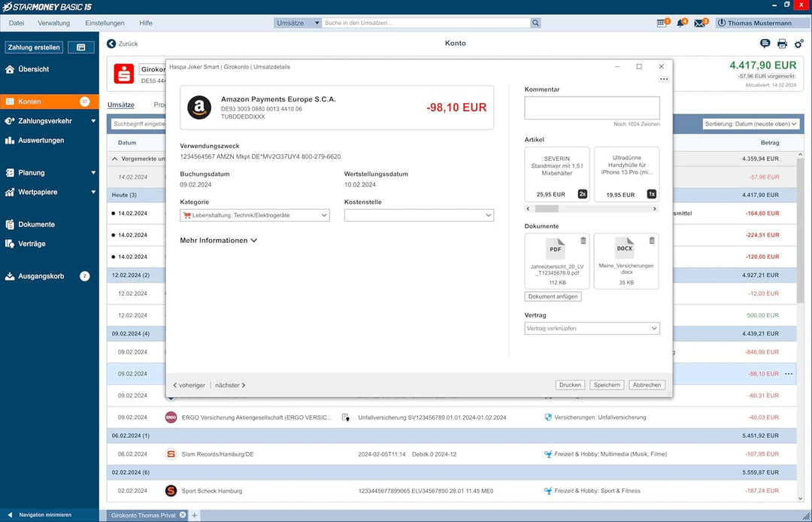Go to nächster transaction
This screenshot has height=522, width=812.
point(230,385)
